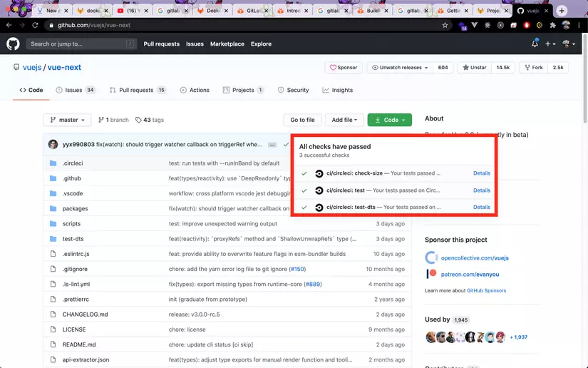The image size is (588, 368).
Task: Open the browser extensions puzzle icon
Action: coord(552,25)
